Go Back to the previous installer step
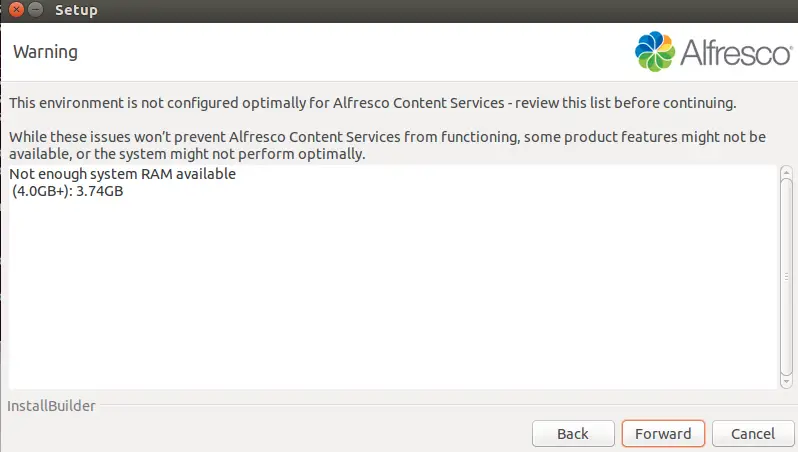The height and width of the screenshot is (452, 798). tap(573, 434)
